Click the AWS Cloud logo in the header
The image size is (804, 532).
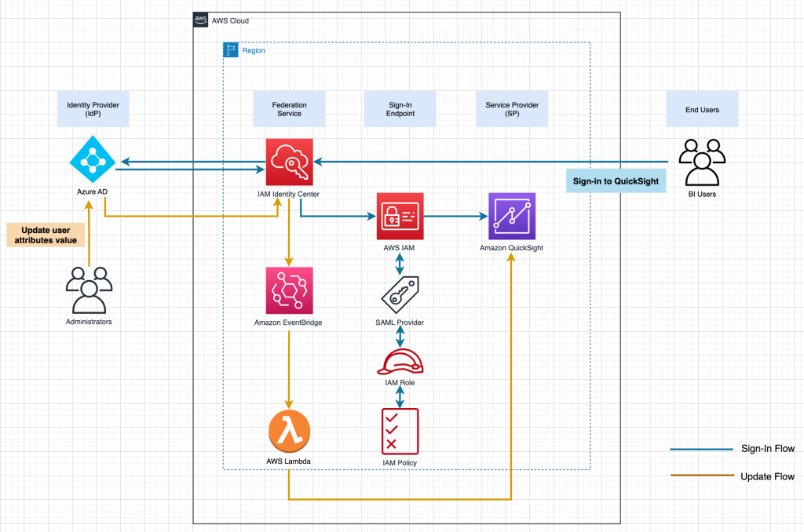(200, 20)
